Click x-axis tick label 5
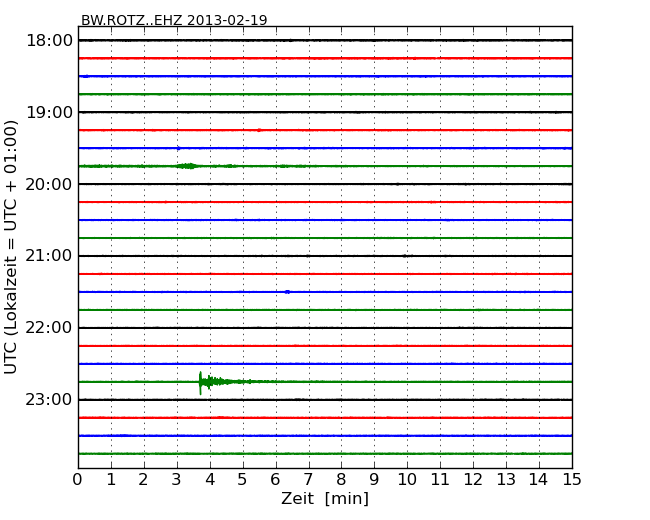Image resolution: width=650 pixels, height=520 pixels. coord(243,479)
